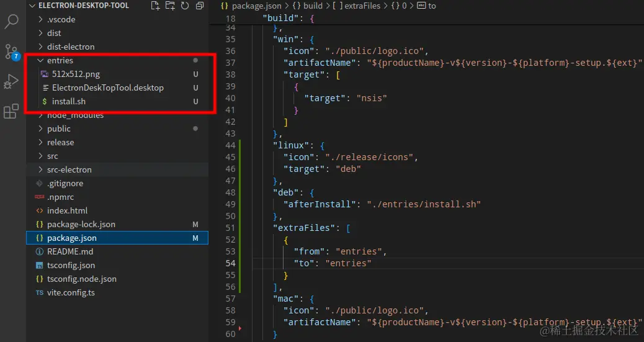
Task: Click the New Folder icon in explorer header
Action: point(170,6)
